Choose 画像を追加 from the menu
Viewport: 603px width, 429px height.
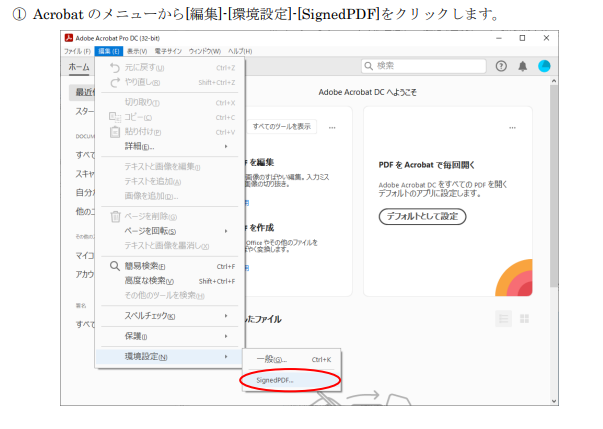(x=170, y=196)
